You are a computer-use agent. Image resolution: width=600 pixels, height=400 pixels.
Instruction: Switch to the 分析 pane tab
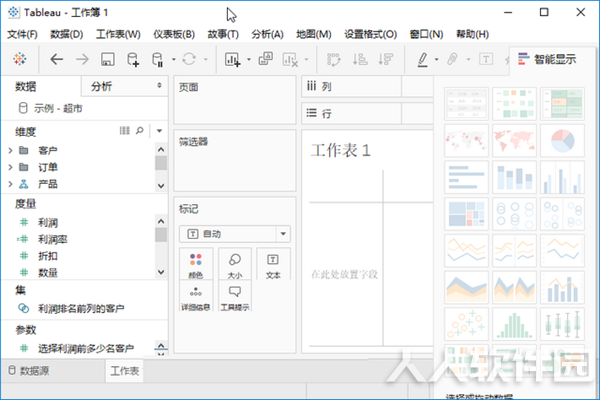click(101, 87)
